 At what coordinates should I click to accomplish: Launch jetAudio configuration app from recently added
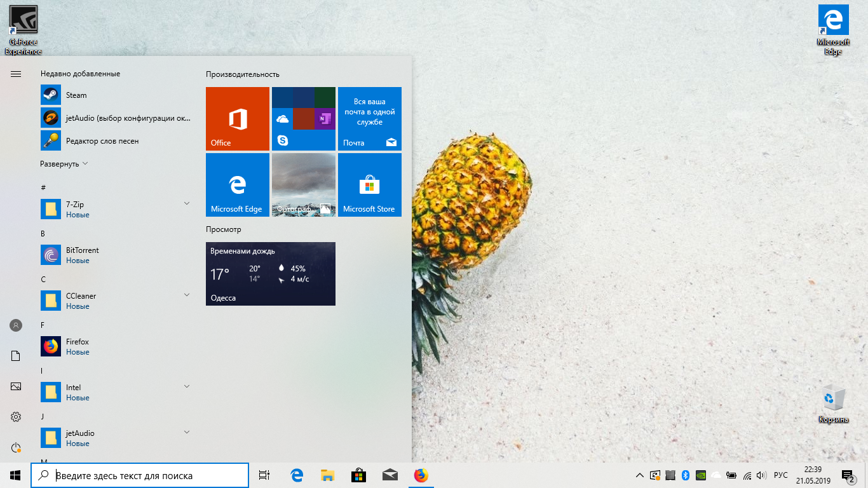click(x=114, y=118)
